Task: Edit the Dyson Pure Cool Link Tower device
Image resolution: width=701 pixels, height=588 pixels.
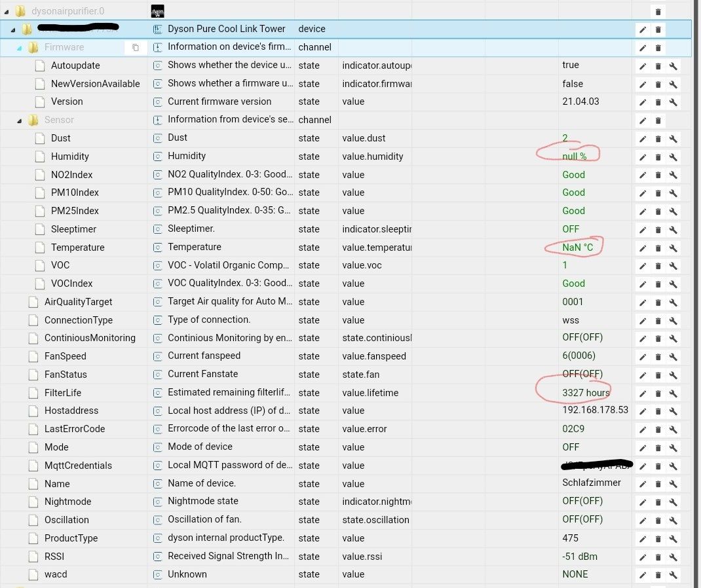Action: [643, 30]
